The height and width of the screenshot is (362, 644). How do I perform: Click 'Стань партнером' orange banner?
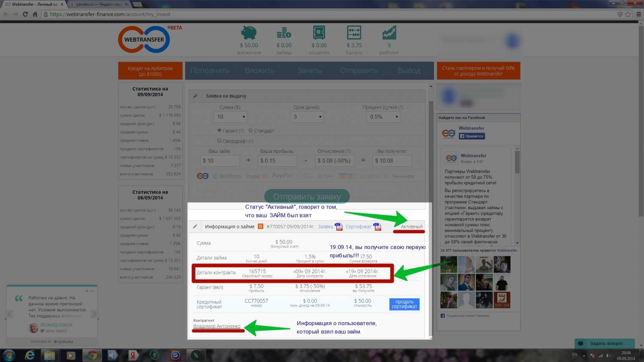click(478, 71)
